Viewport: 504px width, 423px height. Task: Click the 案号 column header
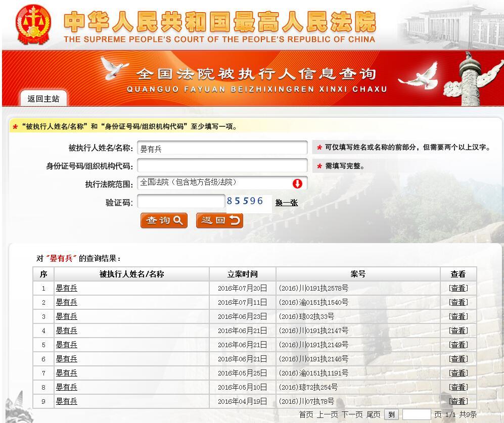(358, 274)
